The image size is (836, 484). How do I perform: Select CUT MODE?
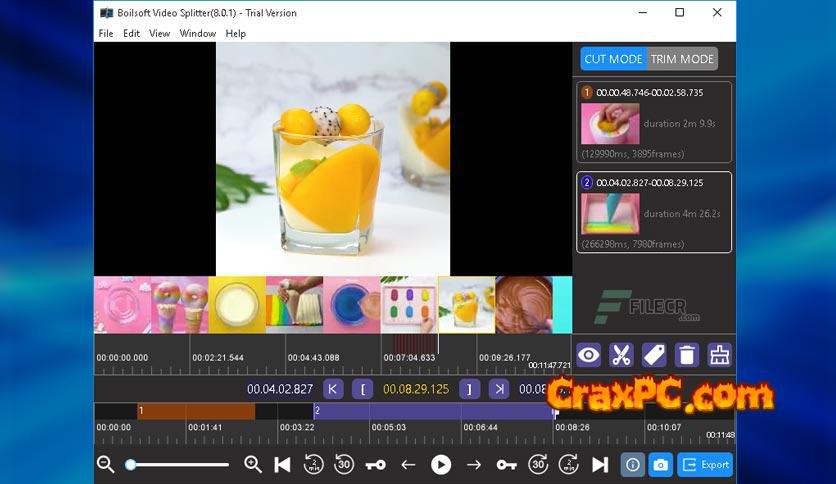pyautogui.click(x=614, y=59)
